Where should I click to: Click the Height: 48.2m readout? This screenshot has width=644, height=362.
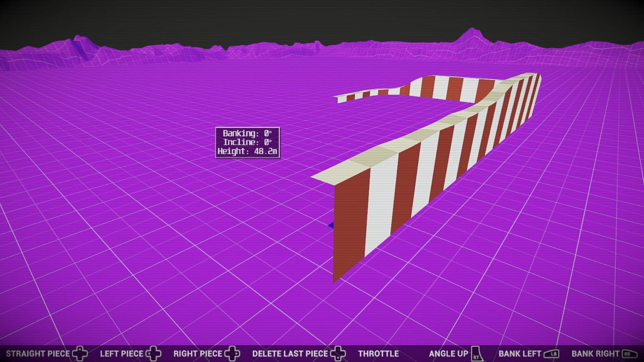coord(247,151)
